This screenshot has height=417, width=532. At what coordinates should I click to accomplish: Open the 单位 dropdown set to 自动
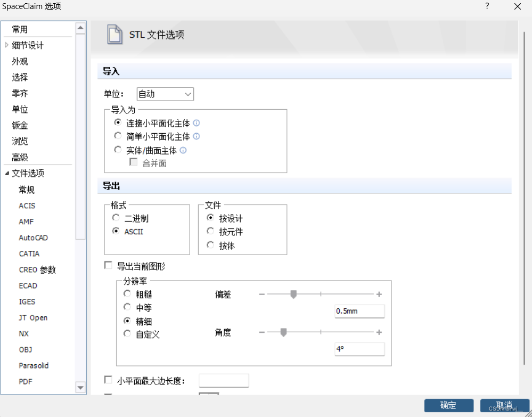165,94
